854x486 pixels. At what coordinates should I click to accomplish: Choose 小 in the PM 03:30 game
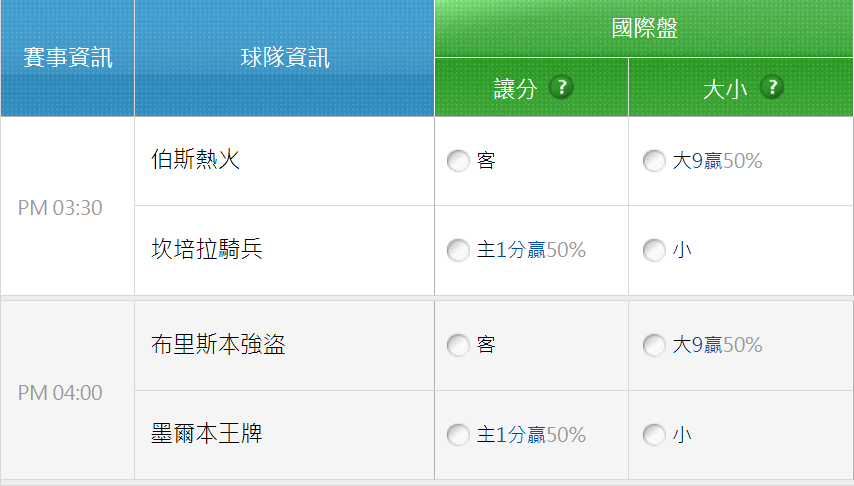pos(654,250)
